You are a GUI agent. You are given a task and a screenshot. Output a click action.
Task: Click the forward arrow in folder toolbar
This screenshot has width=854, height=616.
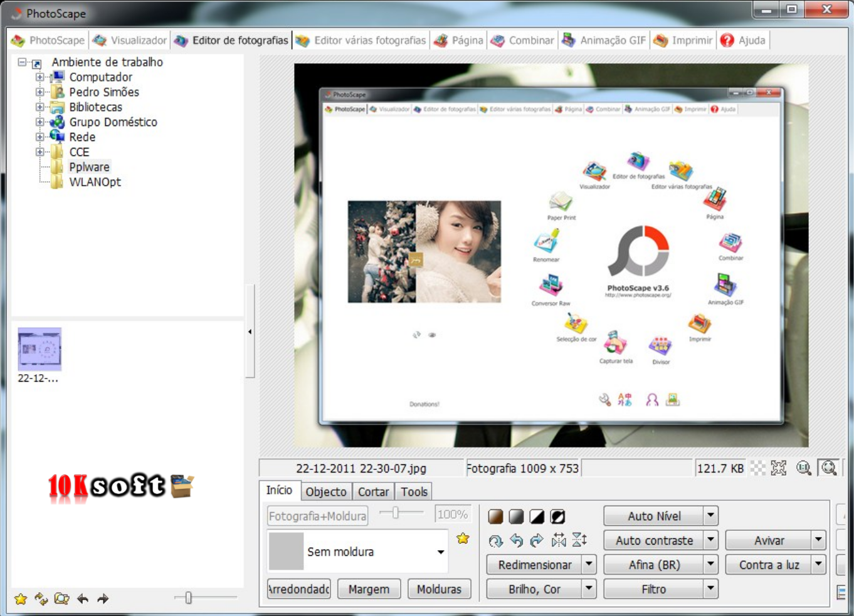click(103, 599)
